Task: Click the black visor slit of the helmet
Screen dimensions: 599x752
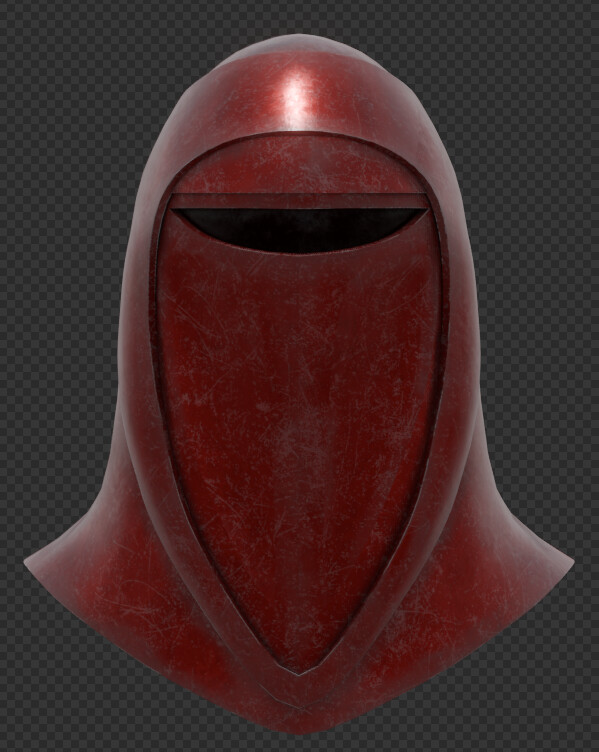Action: coord(300,229)
